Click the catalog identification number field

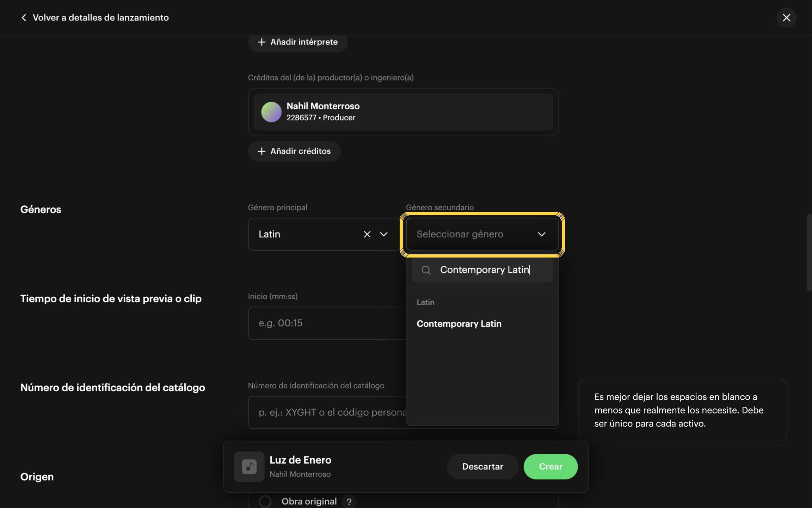click(x=327, y=412)
